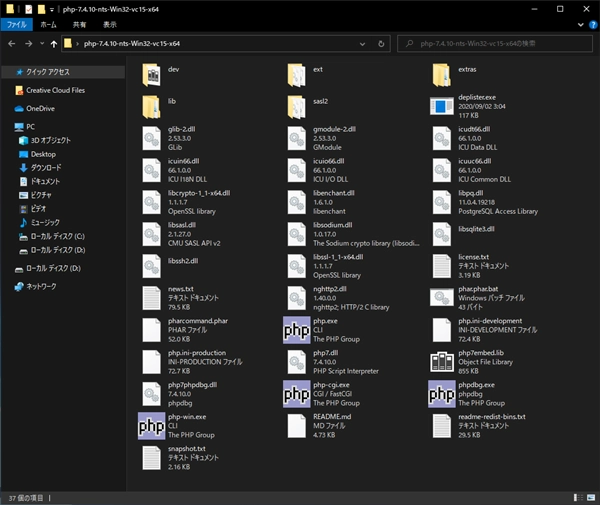Select OneDrive in the navigation pane
Viewport: 600px width, 505px height.
(40, 108)
